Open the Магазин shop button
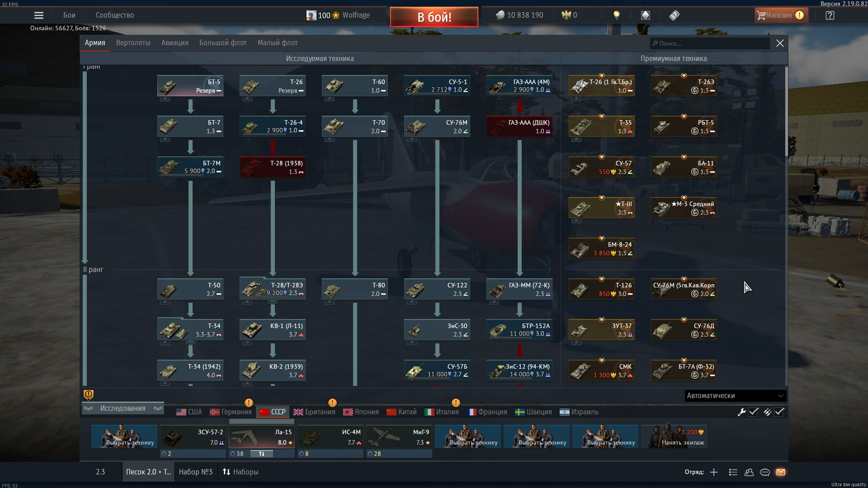The width and height of the screenshot is (868, 488). (781, 15)
